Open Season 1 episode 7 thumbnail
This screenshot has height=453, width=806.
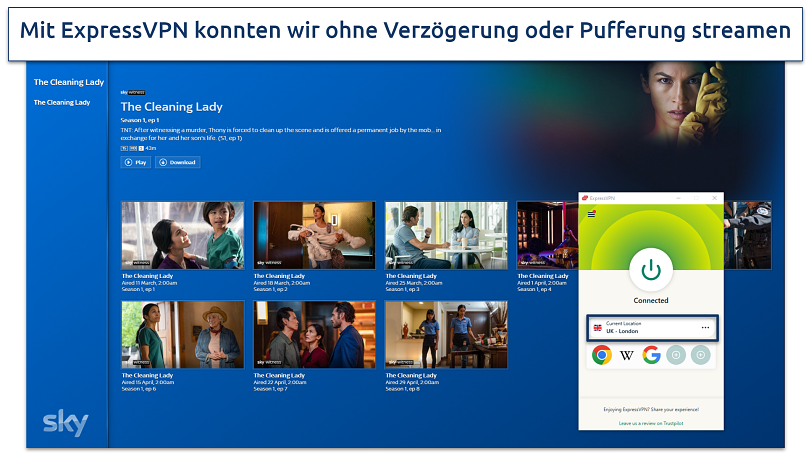314,334
